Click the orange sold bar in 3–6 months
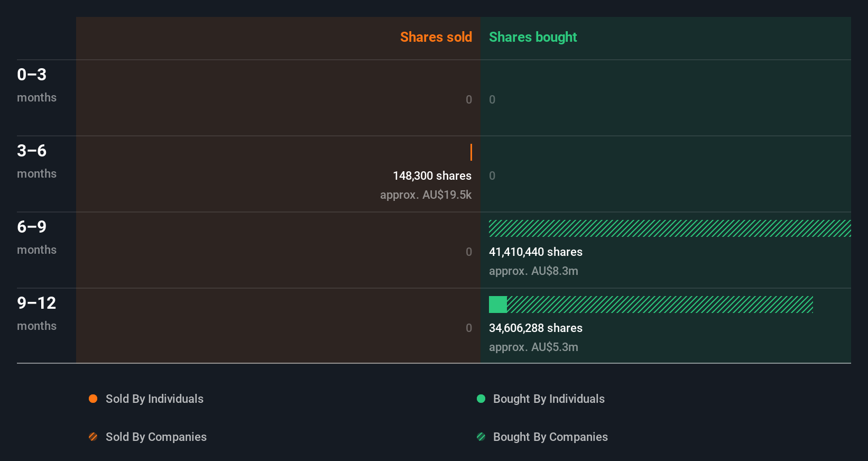 click(471, 152)
